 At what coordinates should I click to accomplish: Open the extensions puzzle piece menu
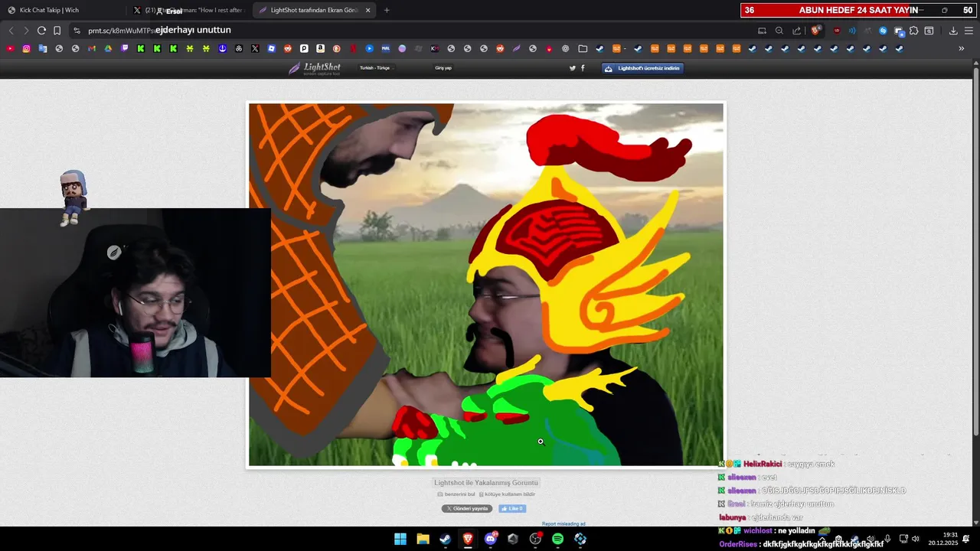click(x=913, y=31)
